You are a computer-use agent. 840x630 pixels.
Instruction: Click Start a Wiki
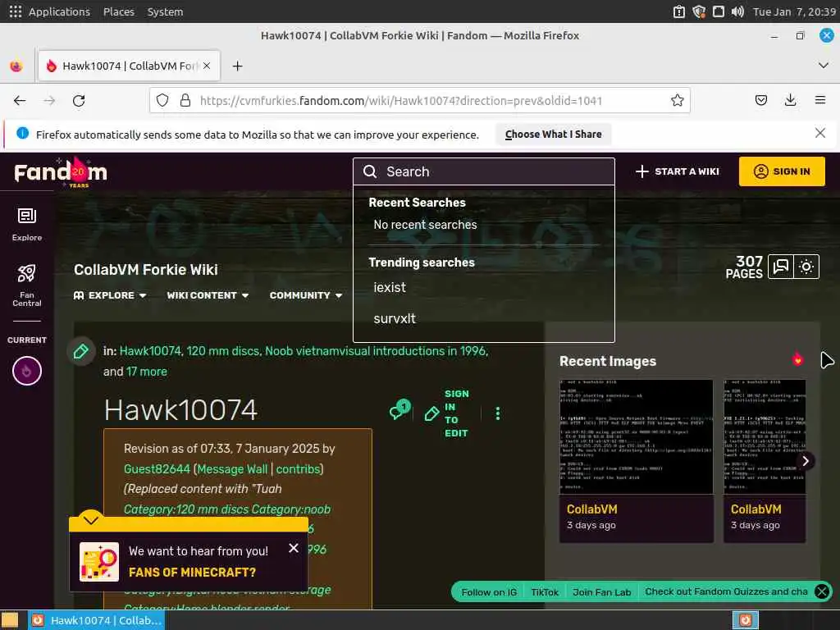point(677,171)
